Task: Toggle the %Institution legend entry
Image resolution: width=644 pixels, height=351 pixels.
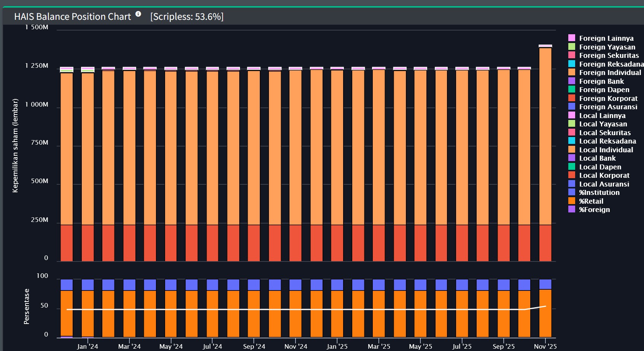Action: tap(599, 192)
